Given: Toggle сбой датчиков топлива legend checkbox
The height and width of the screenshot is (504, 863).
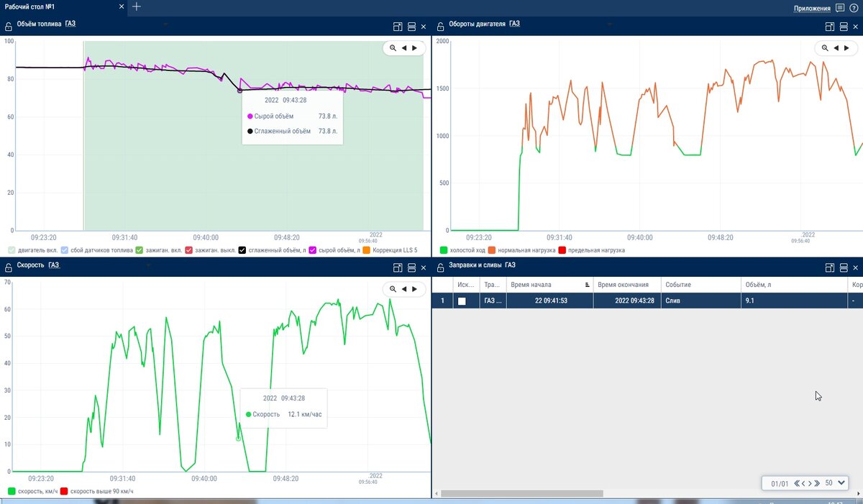Looking at the screenshot, I should 65,250.
